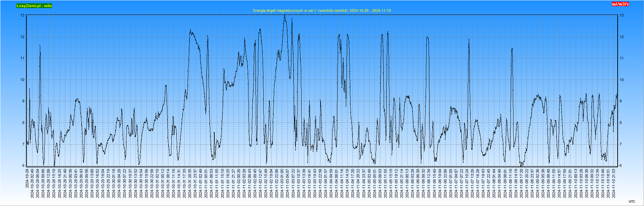Click the 10 tick on left axis
The height and width of the screenshot is (206, 644).
(22, 80)
